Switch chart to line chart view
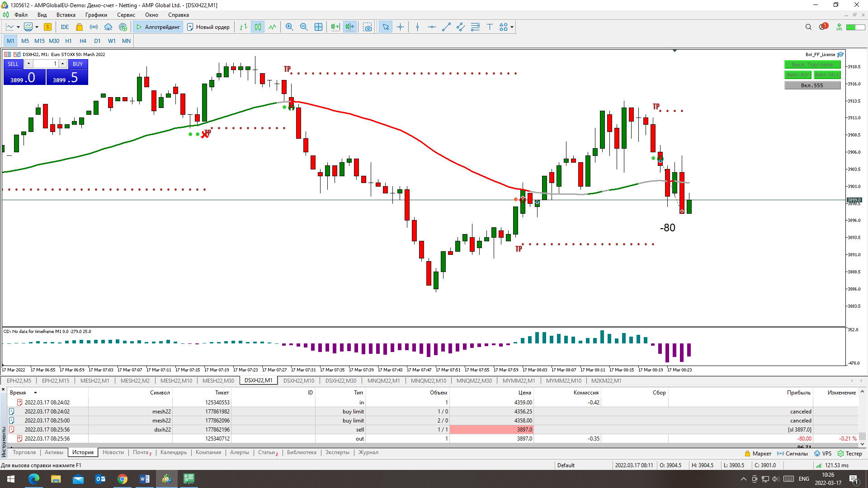Viewport: 868px width, 488px height. click(x=272, y=27)
